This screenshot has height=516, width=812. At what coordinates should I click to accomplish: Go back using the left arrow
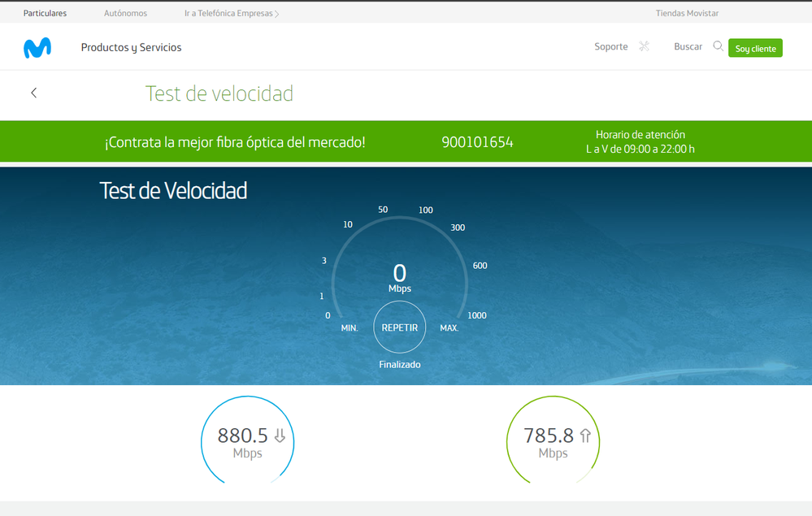coord(33,93)
